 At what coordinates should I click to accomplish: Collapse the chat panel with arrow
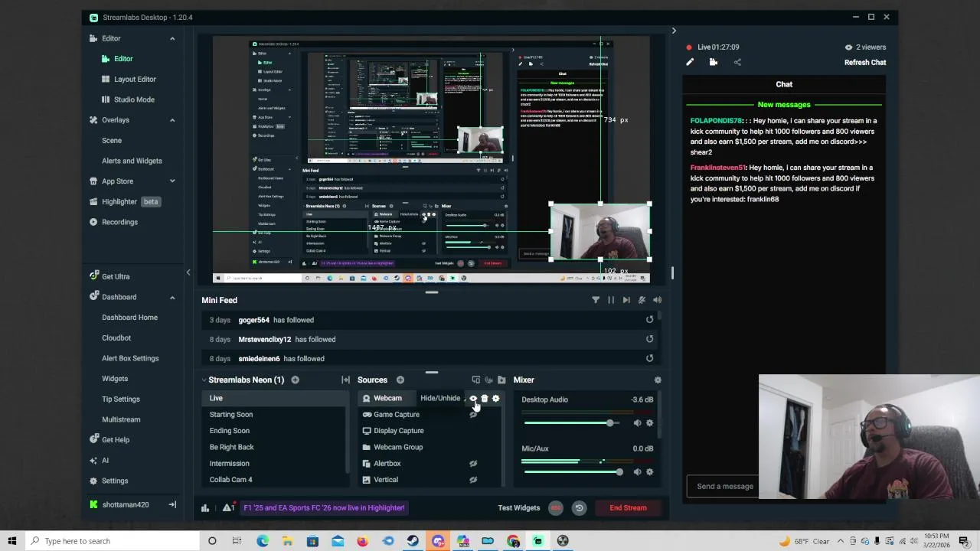click(x=674, y=31)
